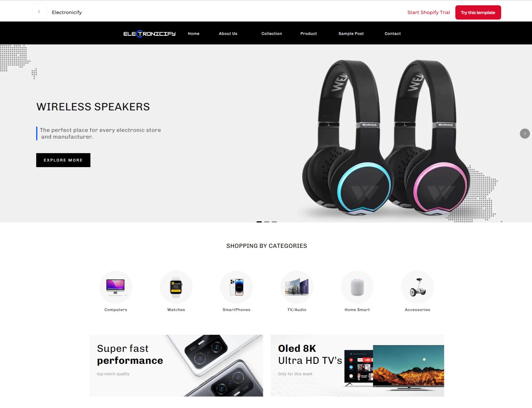This screenshot has height=408, width=532.
Task: Click the Explore More button
Action: pos(63,160)
